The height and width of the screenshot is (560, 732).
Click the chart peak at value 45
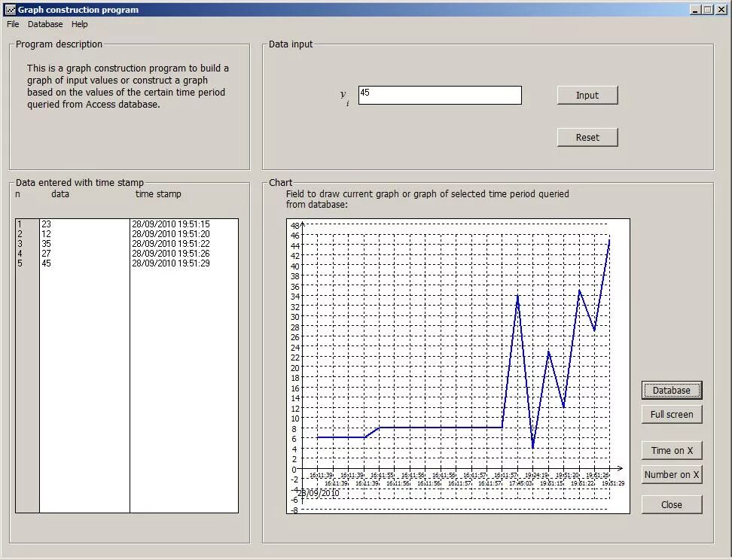coord(609,240)
